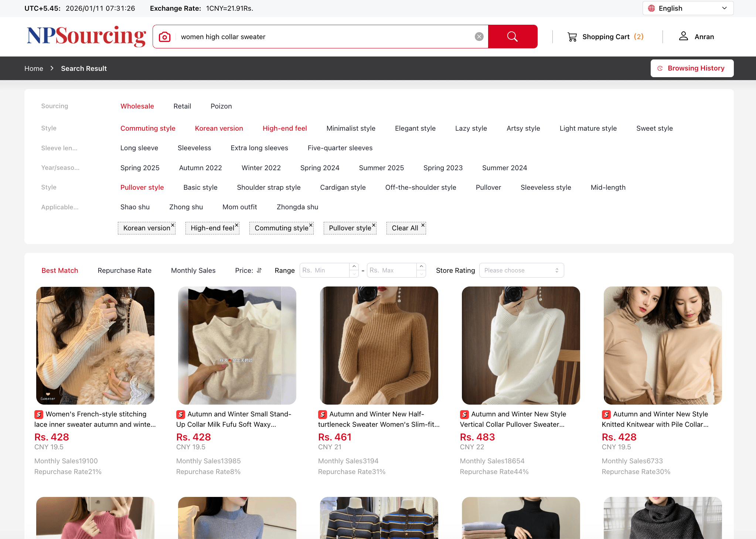Open the Shopping Cart via cart icon
This screenshot has height=539, width=756.
tap(572, 37)
